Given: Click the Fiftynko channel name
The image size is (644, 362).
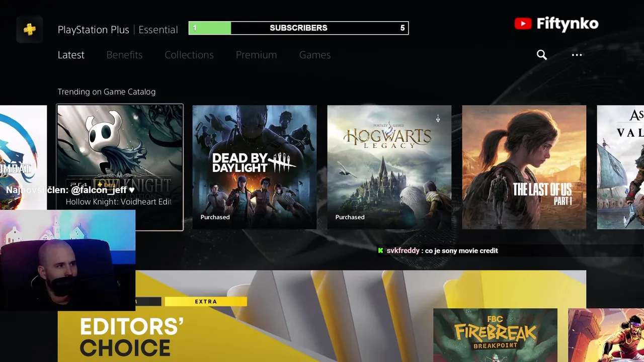Looking at the screenshot, I should click(x=568, y=24).
